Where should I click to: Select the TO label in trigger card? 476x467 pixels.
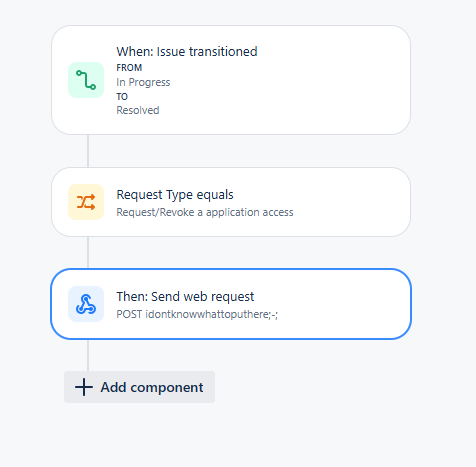point(122,97)
